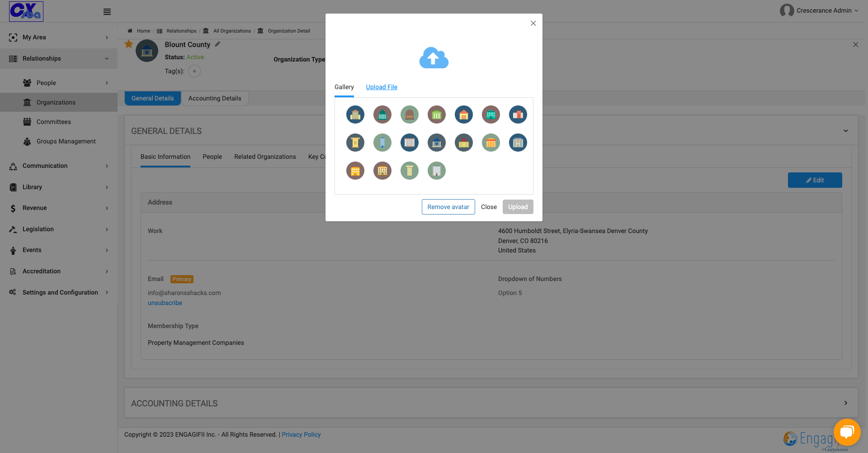This screenshot has width=868, height=453.
Task: Select the Gallery tab
Action: pos(344,87)
